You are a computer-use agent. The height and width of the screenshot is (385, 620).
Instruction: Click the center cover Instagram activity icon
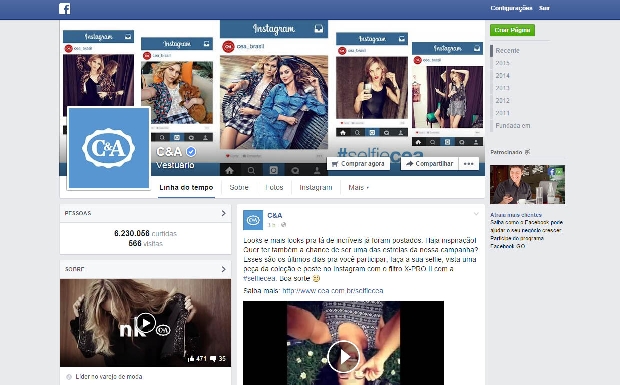[295, 170]
